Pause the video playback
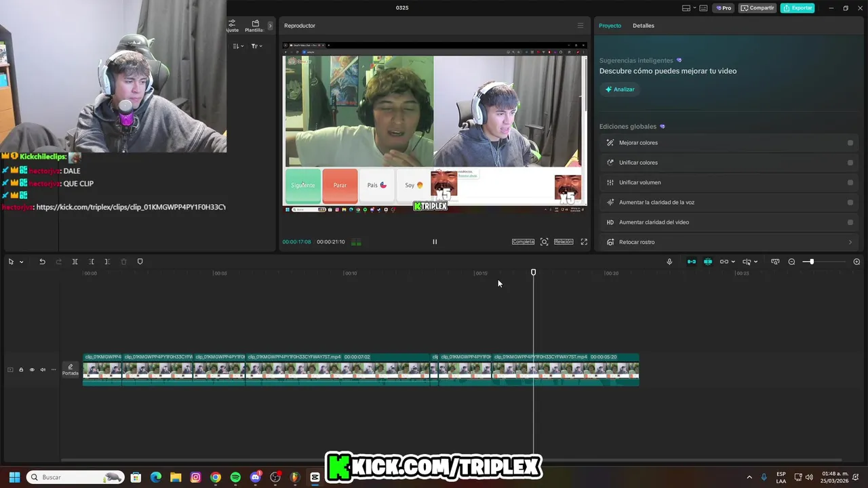 click(x=435, y=242)
